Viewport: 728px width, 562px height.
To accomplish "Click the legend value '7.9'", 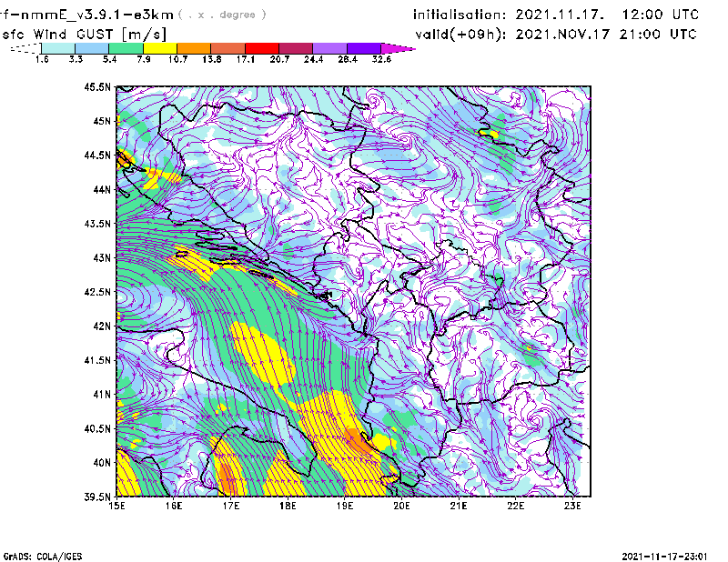I will point(144,59).
